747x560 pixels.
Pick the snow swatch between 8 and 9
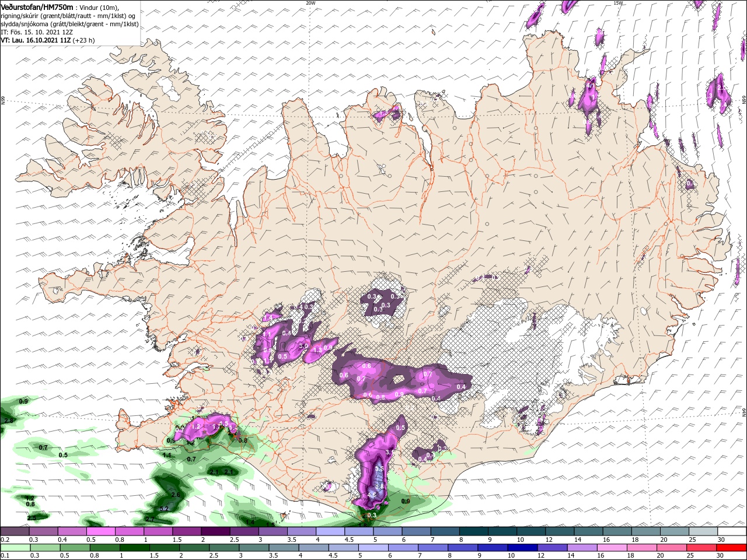pos(474,531)
